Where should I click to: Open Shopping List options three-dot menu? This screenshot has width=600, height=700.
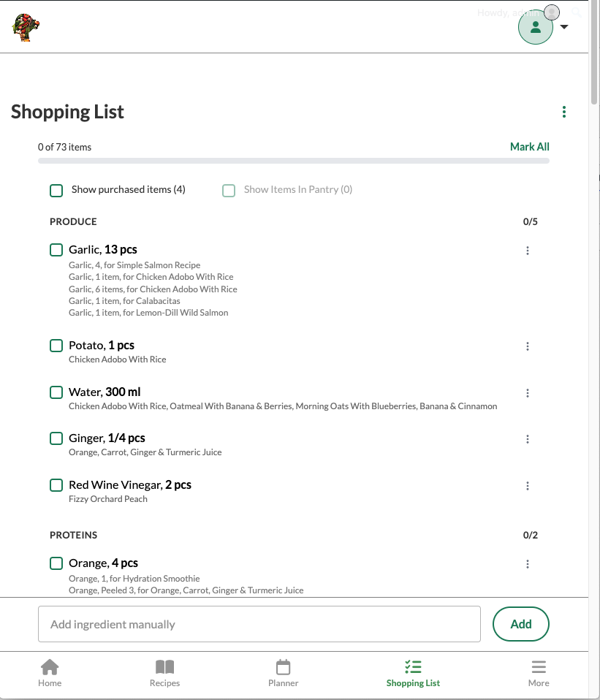pyautogui.click(x=564, y=112)
